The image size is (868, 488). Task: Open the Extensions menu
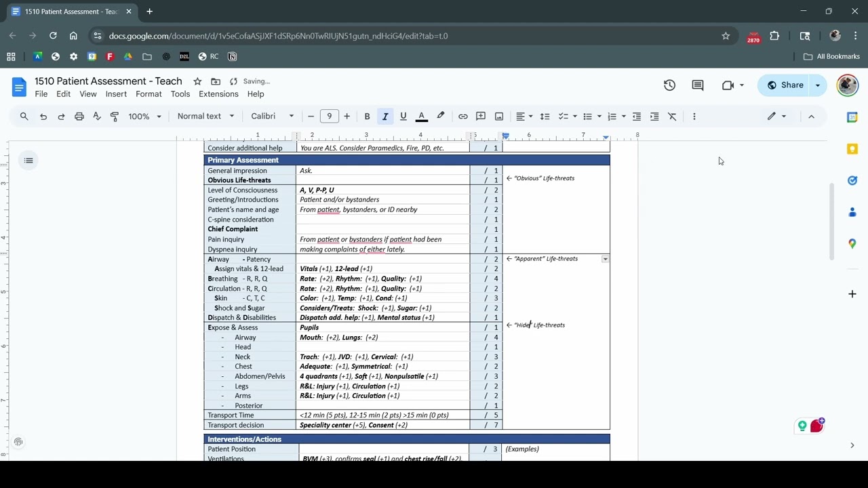[218, 94]
